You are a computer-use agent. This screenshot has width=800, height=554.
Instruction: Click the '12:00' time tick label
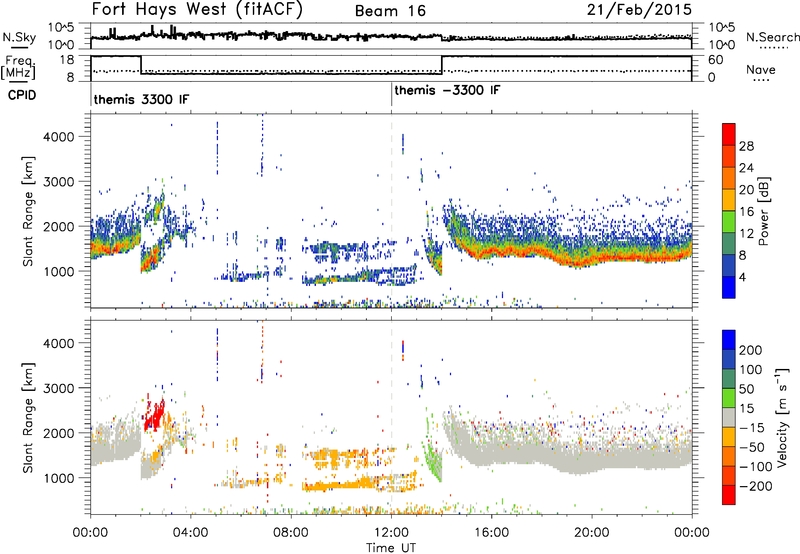[391, 533]
